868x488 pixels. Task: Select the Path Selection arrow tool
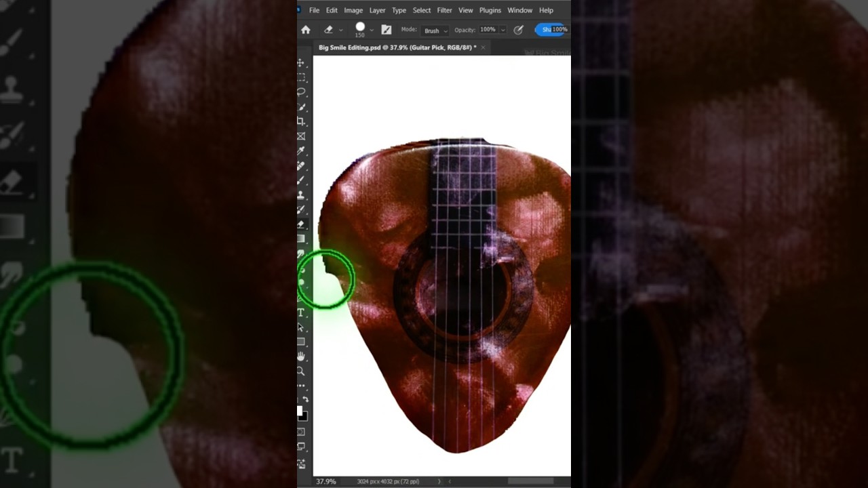(301, 327)
